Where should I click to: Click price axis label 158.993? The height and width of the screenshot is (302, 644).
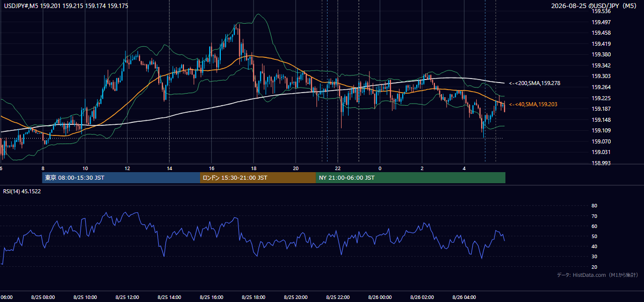tap(601, 164)
